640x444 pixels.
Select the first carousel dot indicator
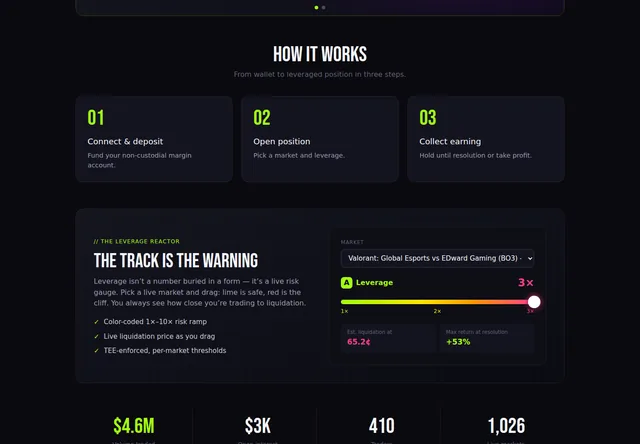(316, 7)
